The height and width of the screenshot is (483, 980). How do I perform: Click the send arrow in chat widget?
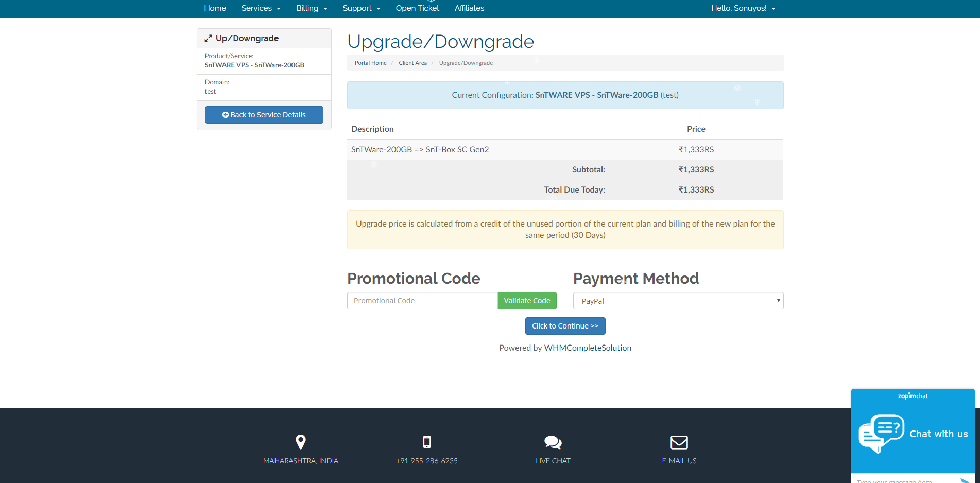click(x=965, y=480)
